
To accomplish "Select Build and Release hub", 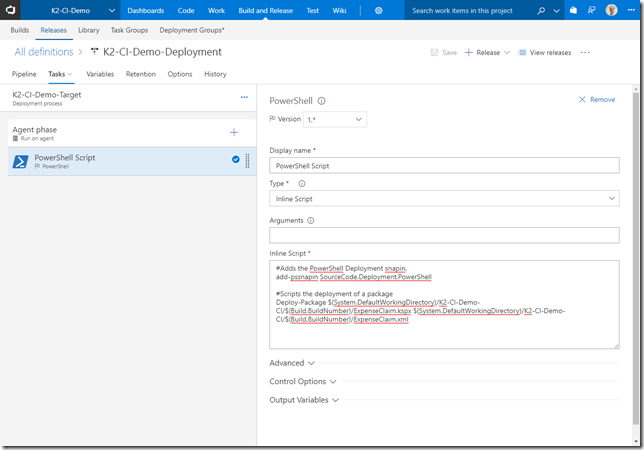I will click(265, 10).
